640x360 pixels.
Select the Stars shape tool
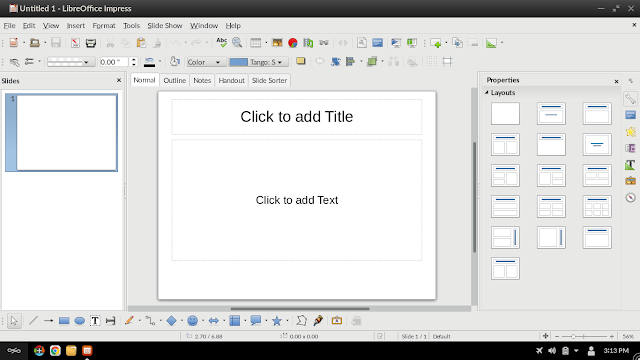[277, 321]
